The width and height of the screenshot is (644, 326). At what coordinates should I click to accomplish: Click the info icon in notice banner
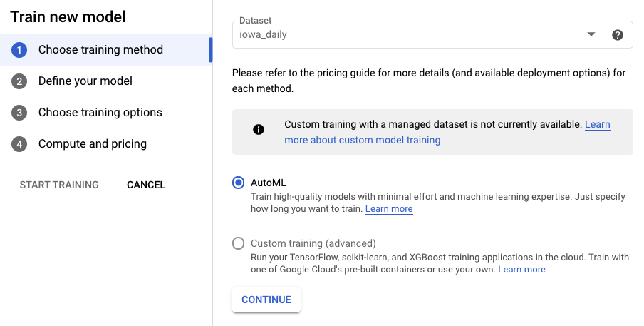[259, 130]
